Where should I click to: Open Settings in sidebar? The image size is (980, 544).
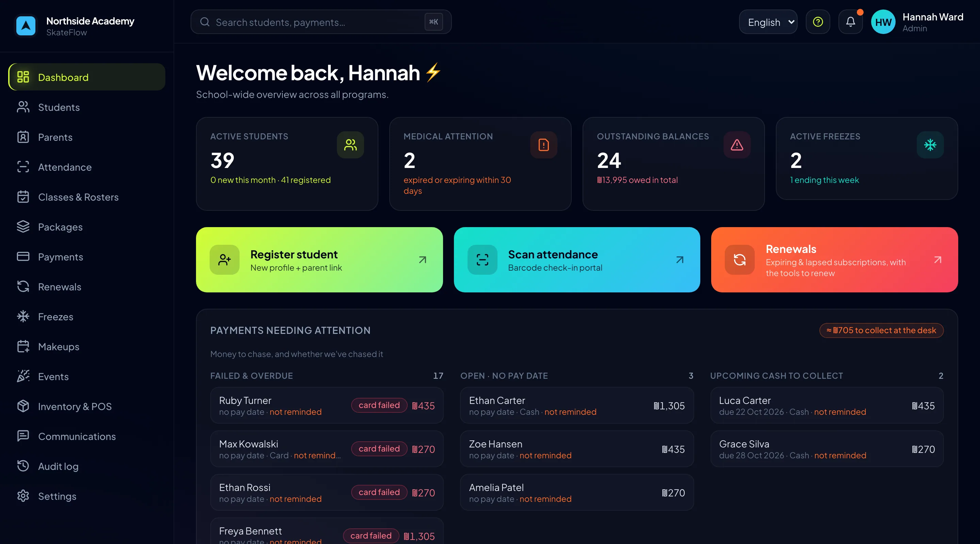(87, 496)
